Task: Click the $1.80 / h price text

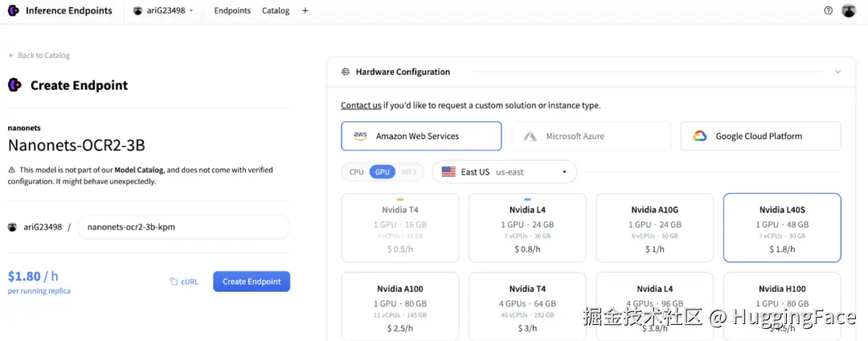Action: [x=33, y=276]
